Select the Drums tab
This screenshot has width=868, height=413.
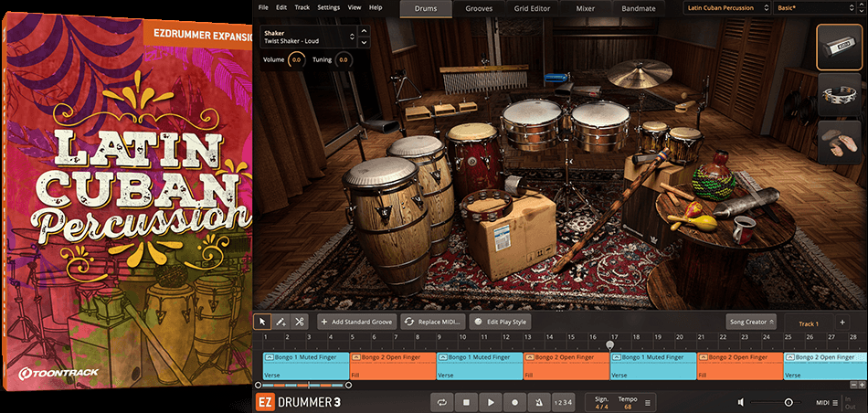tap(426, 8)
